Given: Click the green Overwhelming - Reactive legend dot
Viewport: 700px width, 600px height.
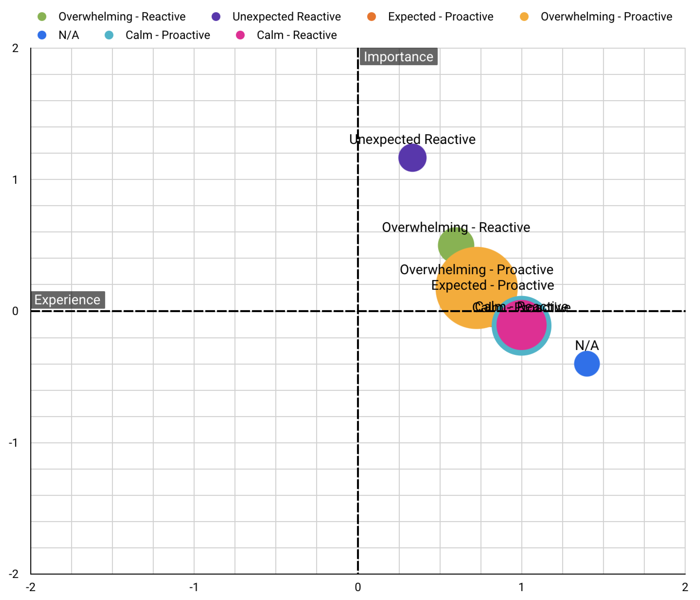Looking at the screenshot, I should point(42,16).
